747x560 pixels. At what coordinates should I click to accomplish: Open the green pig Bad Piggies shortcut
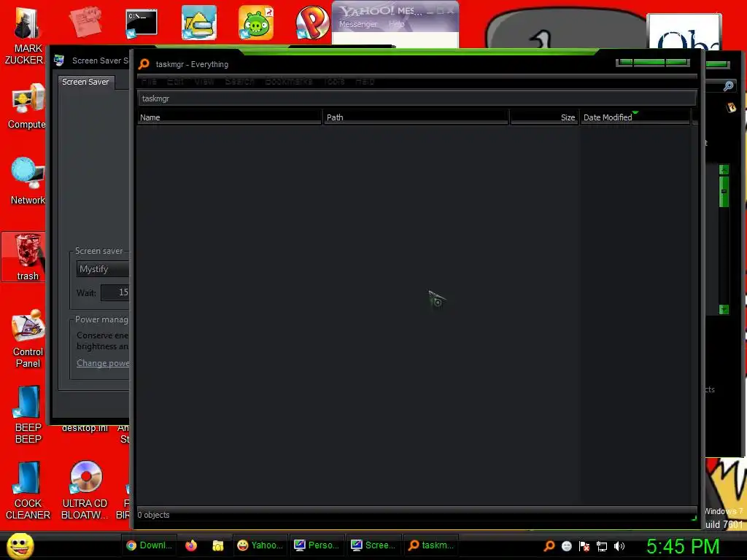256,23
